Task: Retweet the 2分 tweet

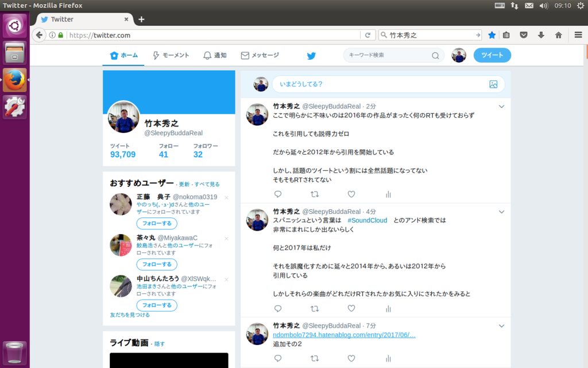Action: tap(315, 194)
